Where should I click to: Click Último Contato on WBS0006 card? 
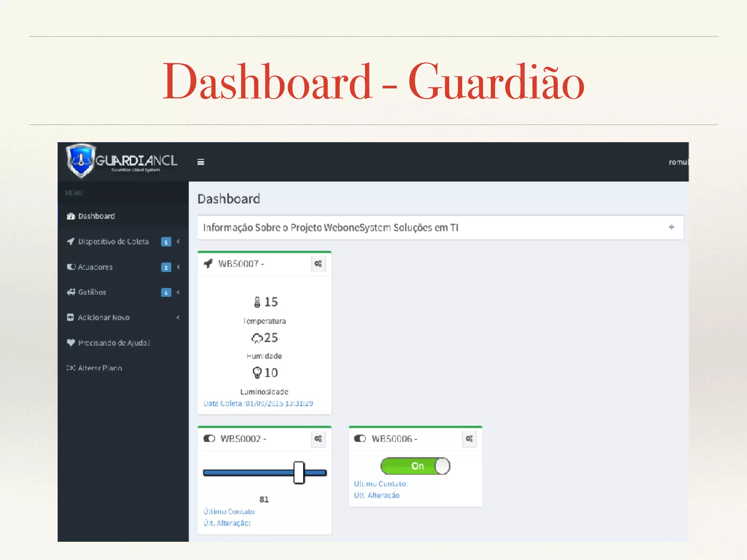click(380, 484)
